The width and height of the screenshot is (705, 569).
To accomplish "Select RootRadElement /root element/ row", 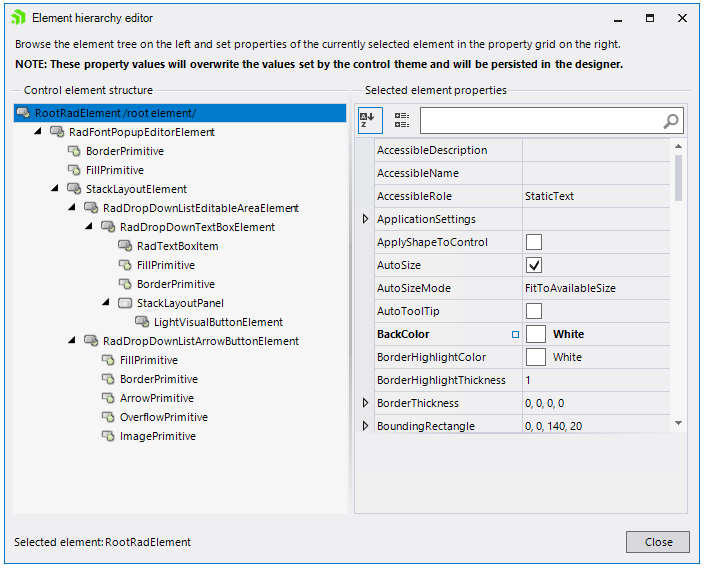I will coord(180,113).
